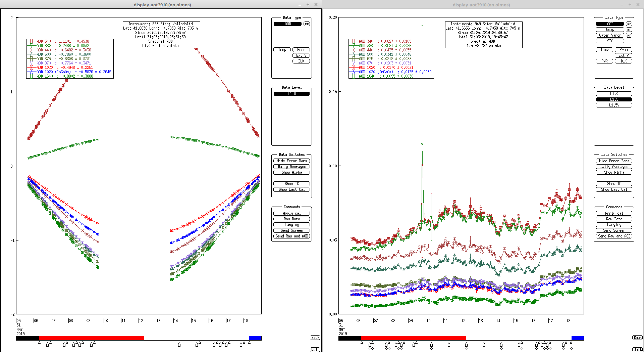Open Raw Data in right window
Image resolution: width=644 pixels, height=352 pixels.
coord(614,219)
